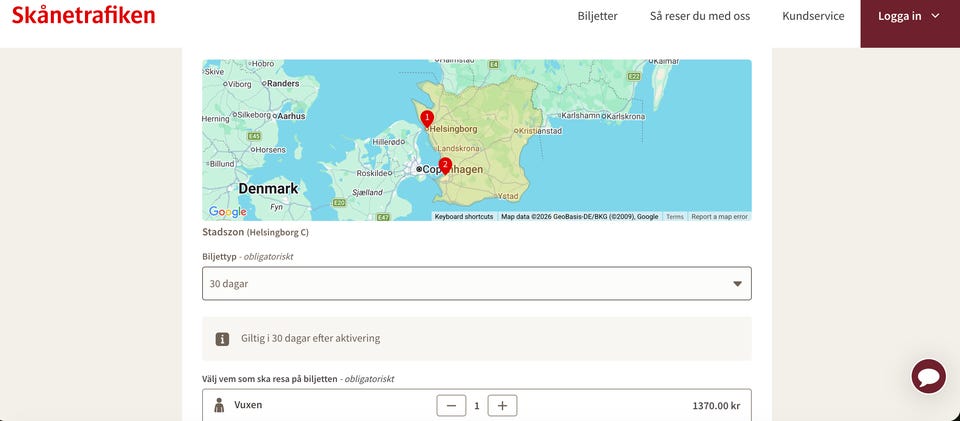
Task: Click the Google logo on the map
Action: point(227,212)
